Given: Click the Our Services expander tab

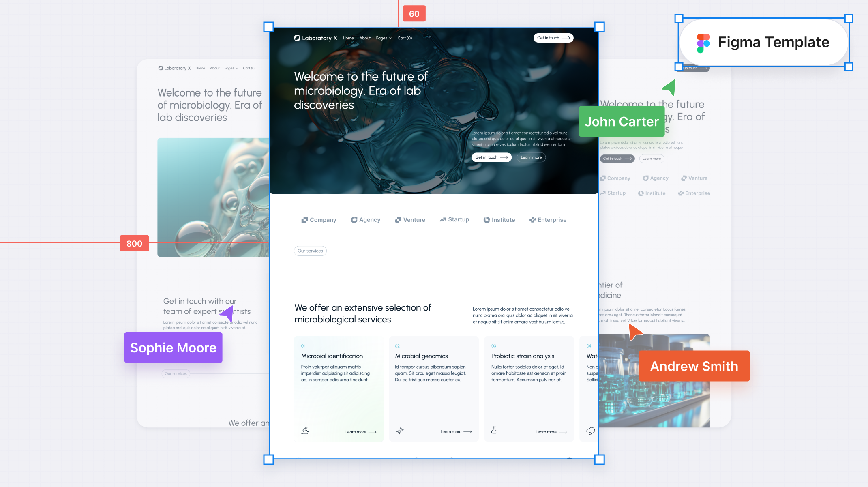Looking at the screenshot, I should pos(309,250).
